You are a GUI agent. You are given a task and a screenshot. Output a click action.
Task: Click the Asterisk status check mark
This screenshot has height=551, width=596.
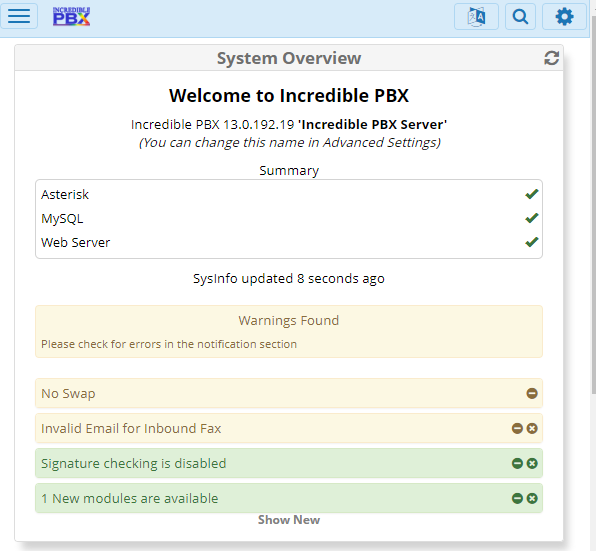click(x=531, y=194)
